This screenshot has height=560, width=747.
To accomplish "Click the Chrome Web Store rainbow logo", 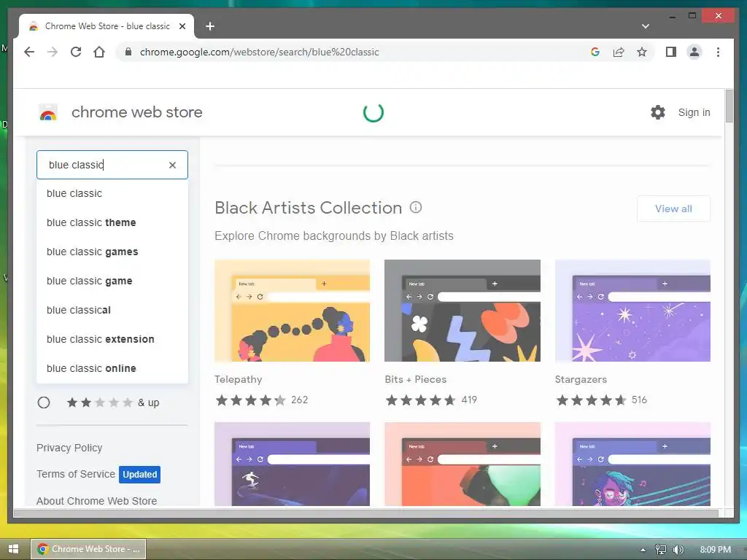I will [47, 112].
